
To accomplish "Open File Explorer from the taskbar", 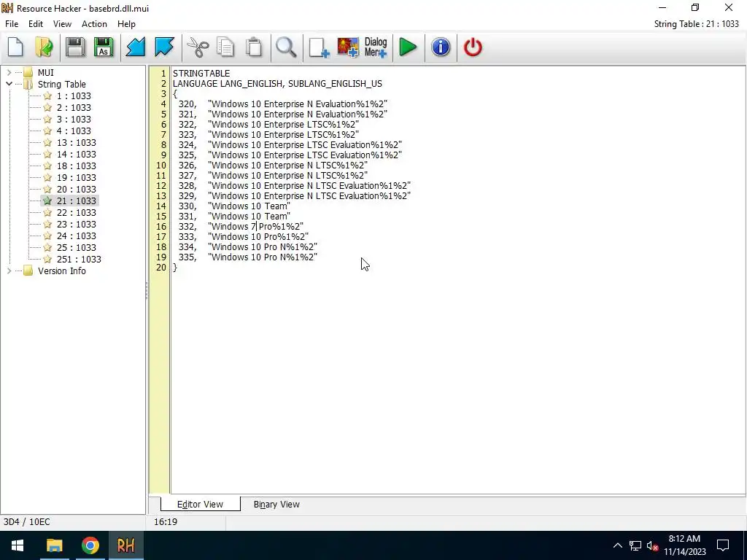I will click(x=54, y=545).
